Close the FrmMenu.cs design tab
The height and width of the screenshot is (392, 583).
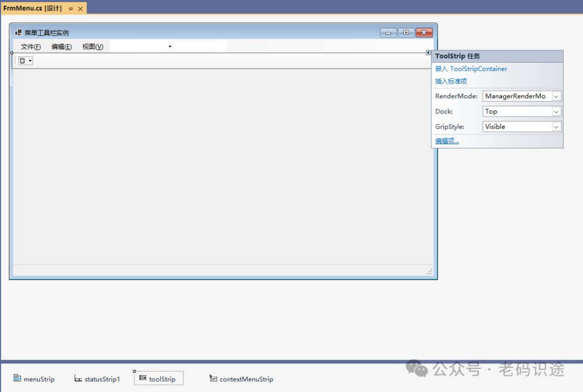coord(80,9)
